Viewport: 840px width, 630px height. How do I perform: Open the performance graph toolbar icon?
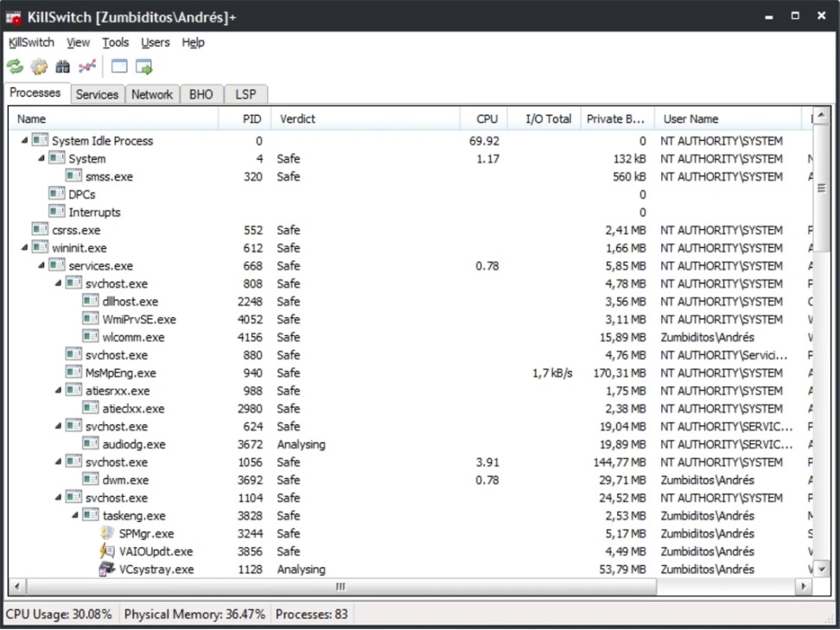[86, 67]
